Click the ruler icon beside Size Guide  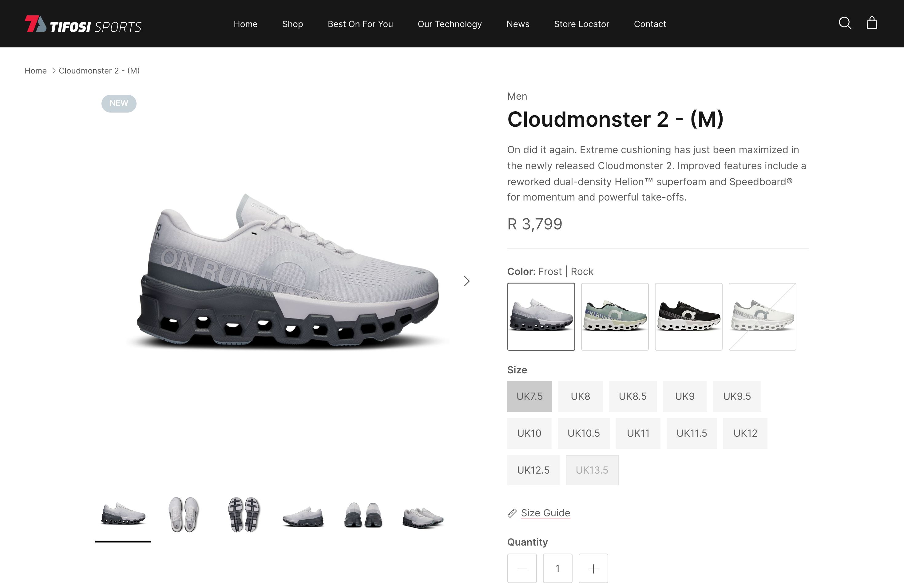click(512, 513)
